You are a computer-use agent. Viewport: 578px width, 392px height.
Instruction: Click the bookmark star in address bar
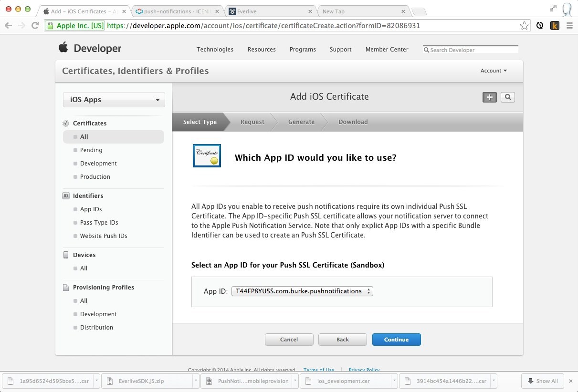(x=524, y=26)
